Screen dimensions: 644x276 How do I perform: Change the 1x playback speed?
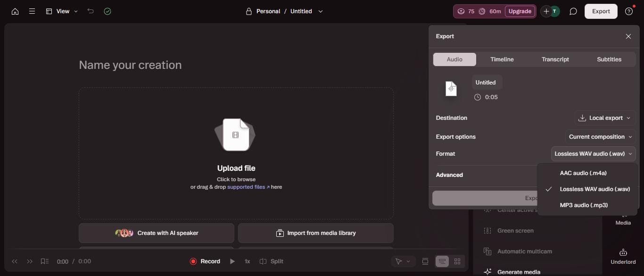(x=247, y=261)
